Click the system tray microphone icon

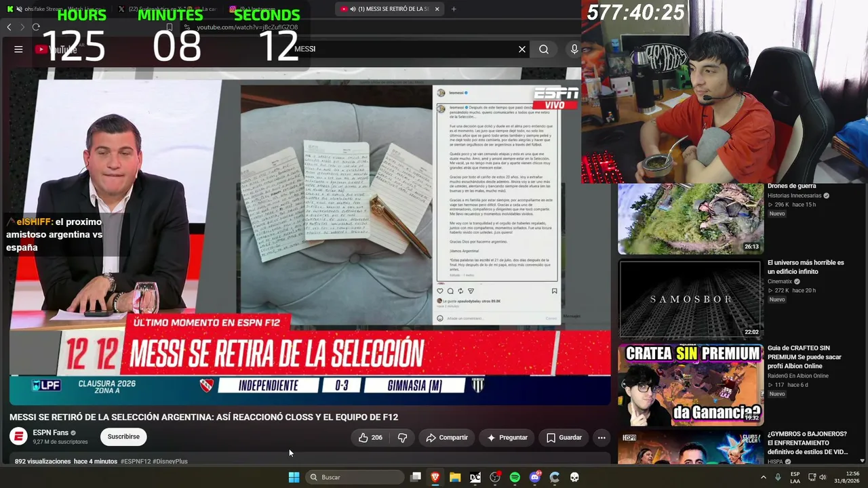[778, 477]
